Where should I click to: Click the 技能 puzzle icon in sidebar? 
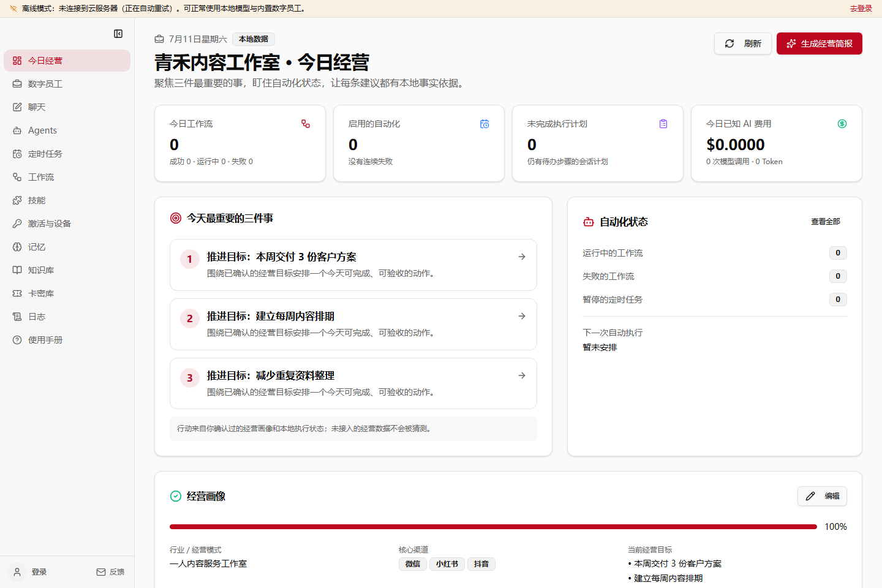17,200
